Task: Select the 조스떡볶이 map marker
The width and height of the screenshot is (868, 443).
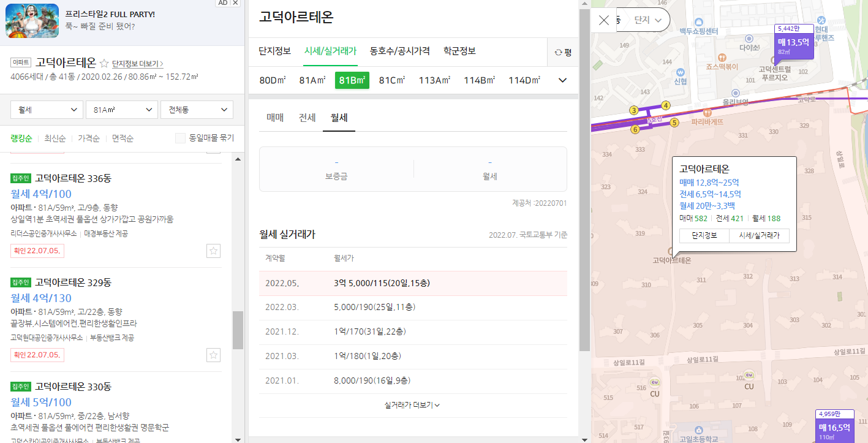Action: (x=722, y=57)
